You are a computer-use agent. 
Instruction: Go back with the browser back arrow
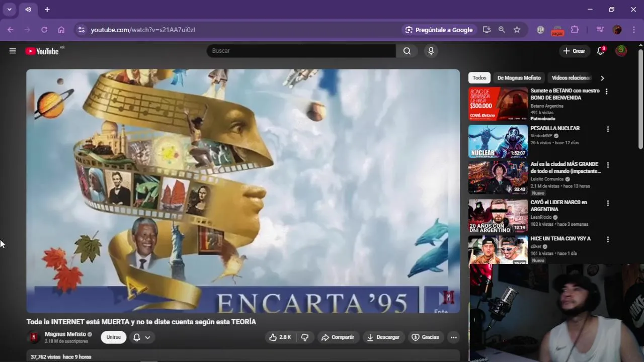pos(11,30)
